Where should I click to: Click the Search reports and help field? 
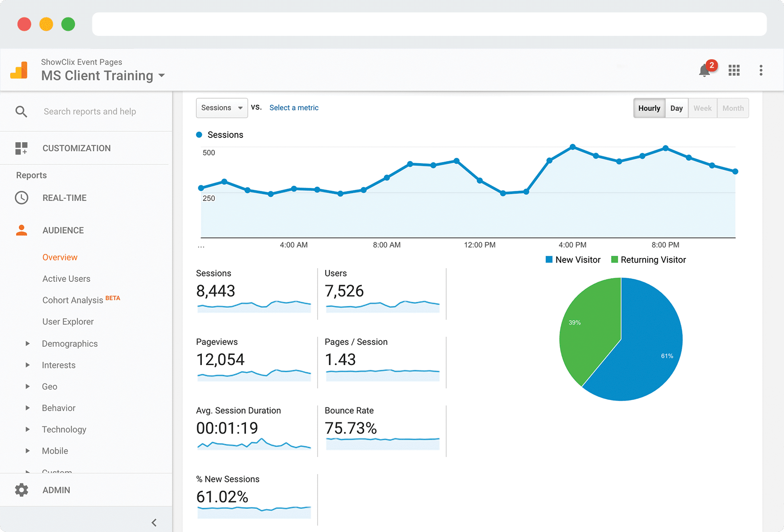click(90, 111)
